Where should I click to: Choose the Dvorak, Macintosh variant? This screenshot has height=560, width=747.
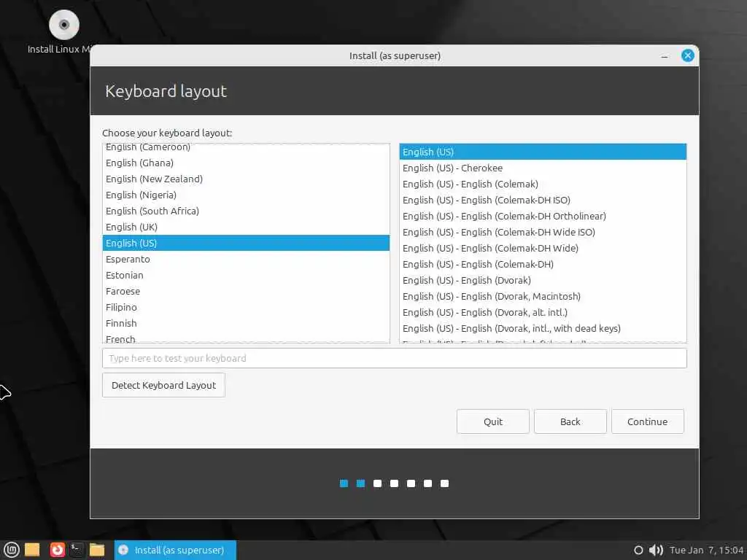(x=543, y=296)
